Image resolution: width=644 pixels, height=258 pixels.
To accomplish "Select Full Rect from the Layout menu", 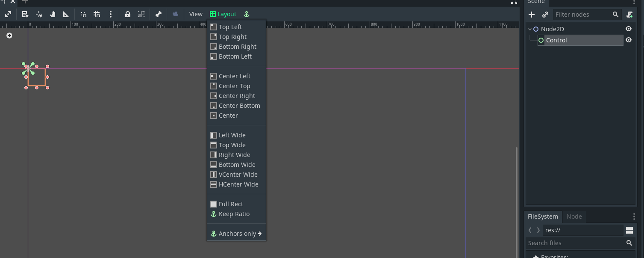I will click(230, 204).
